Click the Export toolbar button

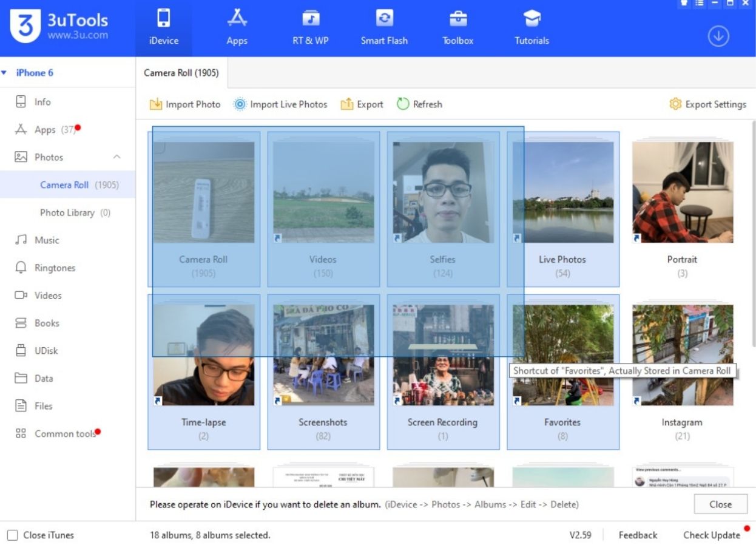point(362,104)
